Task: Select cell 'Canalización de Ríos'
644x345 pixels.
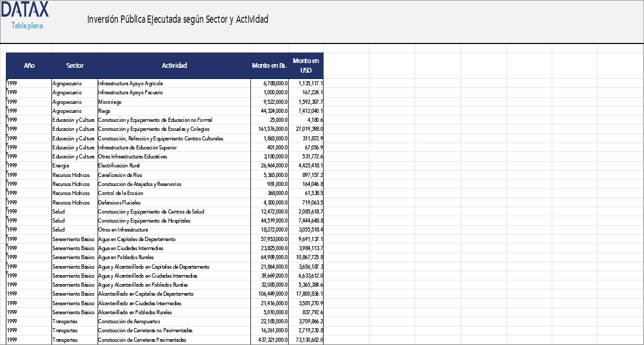Action: (174, 175)
